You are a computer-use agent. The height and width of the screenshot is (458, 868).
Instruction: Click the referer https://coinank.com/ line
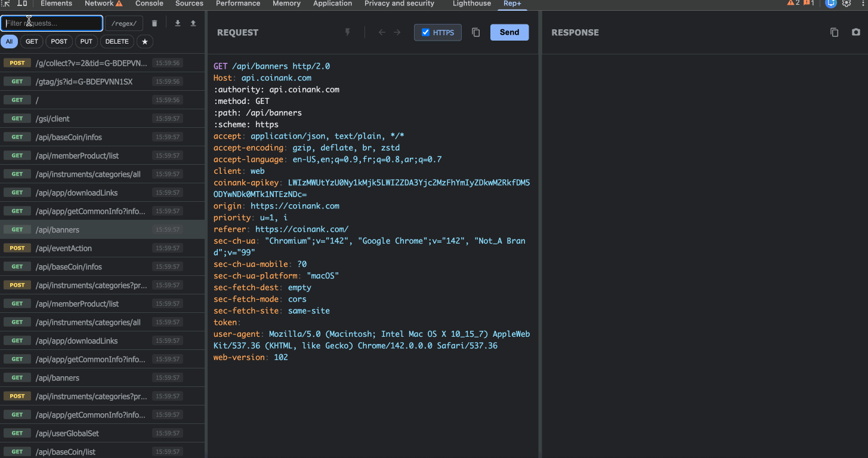281,229
